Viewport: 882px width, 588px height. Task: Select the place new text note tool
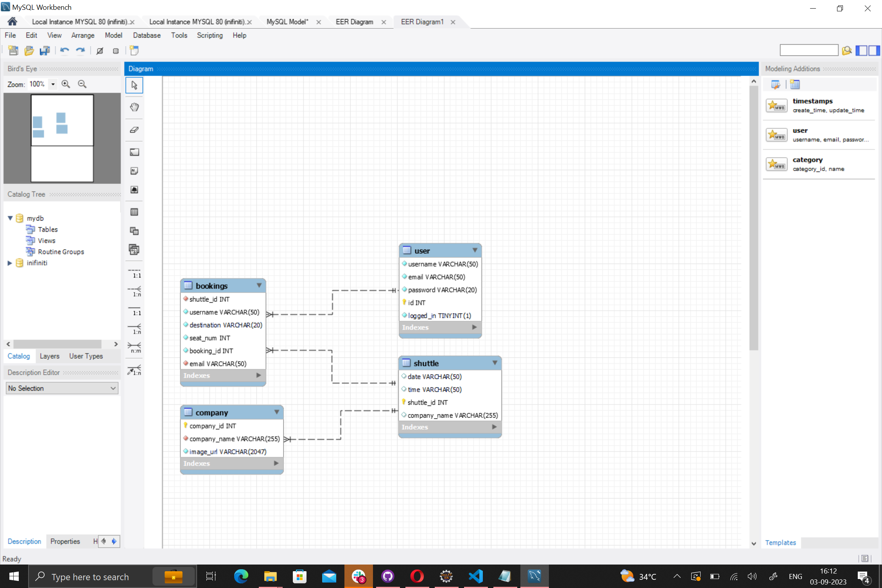pos(134,171)
